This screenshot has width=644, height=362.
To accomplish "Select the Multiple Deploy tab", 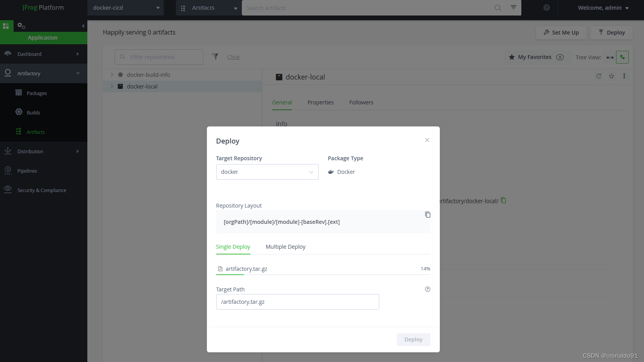I will tap(285, 247).
